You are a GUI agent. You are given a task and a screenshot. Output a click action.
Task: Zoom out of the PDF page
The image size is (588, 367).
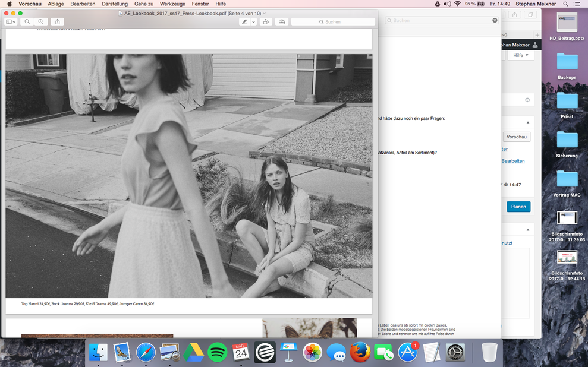(x=27, y=22)
